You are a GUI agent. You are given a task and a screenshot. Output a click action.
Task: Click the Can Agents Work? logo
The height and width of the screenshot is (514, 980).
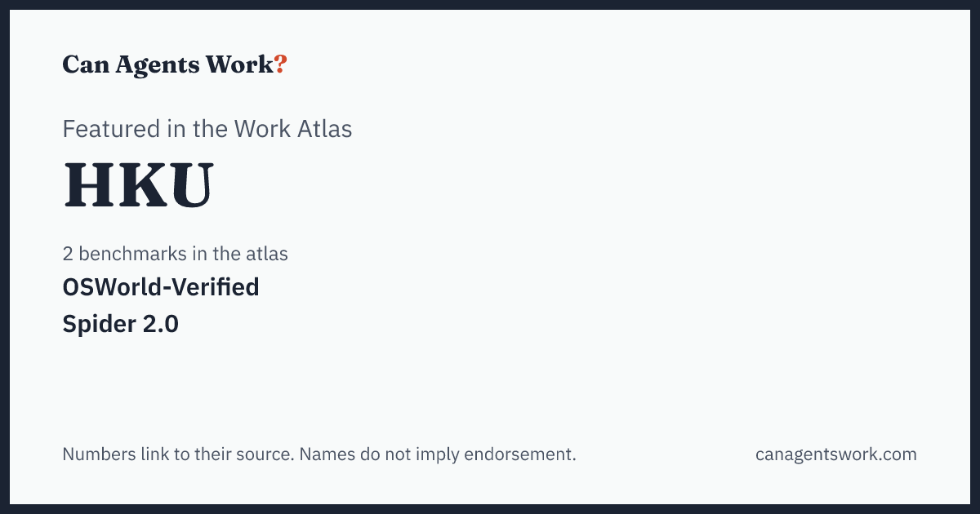(175, 64)
